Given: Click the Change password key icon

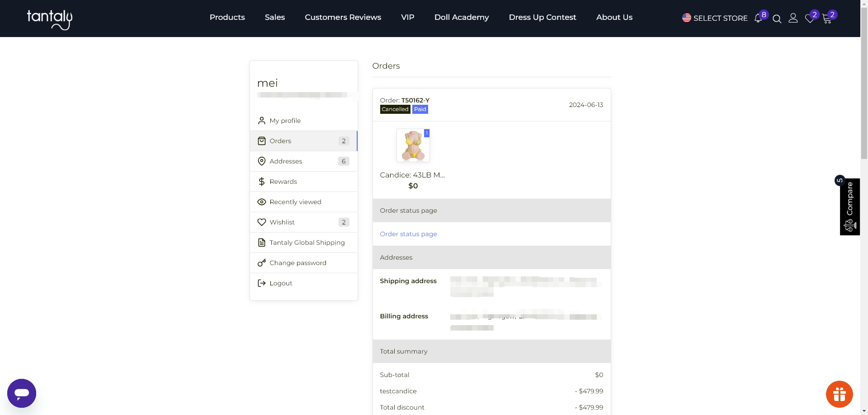Looking at the screenshot, I should pos(262,263).
